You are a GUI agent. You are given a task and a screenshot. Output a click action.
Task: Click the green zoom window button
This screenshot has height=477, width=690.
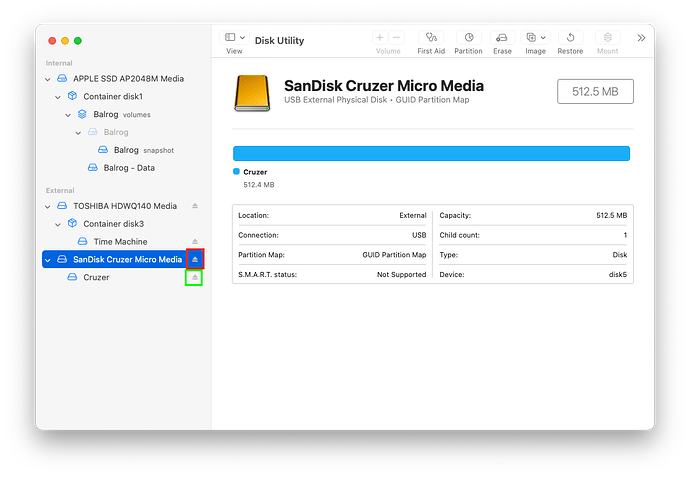78,41
